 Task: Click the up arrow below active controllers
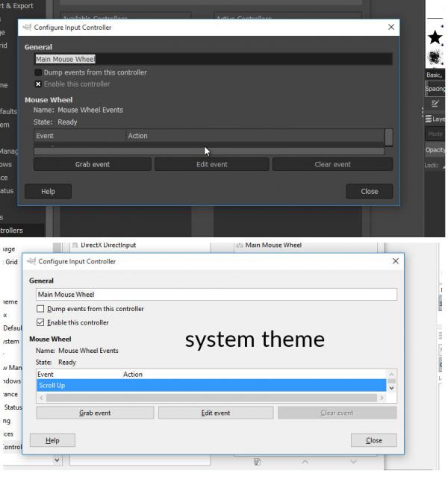305,462
